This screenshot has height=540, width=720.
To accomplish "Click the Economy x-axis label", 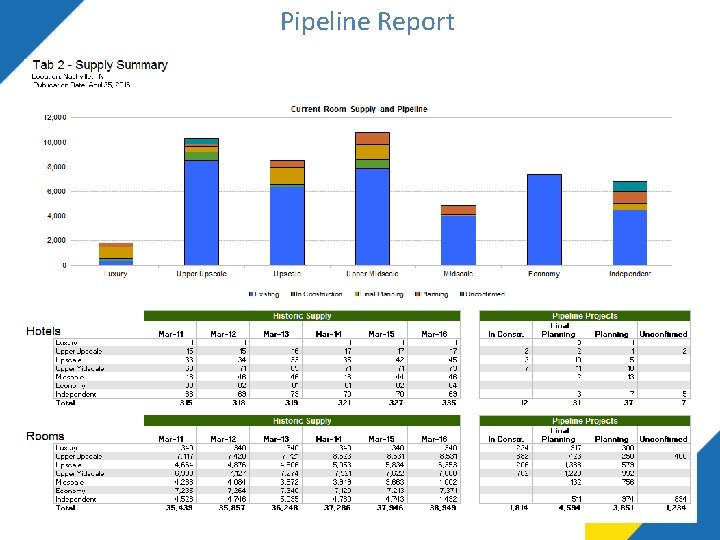I will point(544,274).
